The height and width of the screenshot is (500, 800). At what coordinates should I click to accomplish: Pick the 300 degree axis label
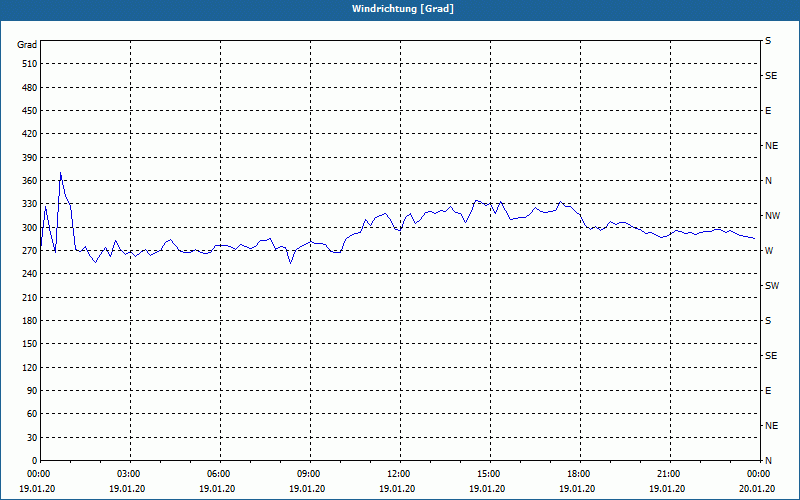tap(30, 228)
